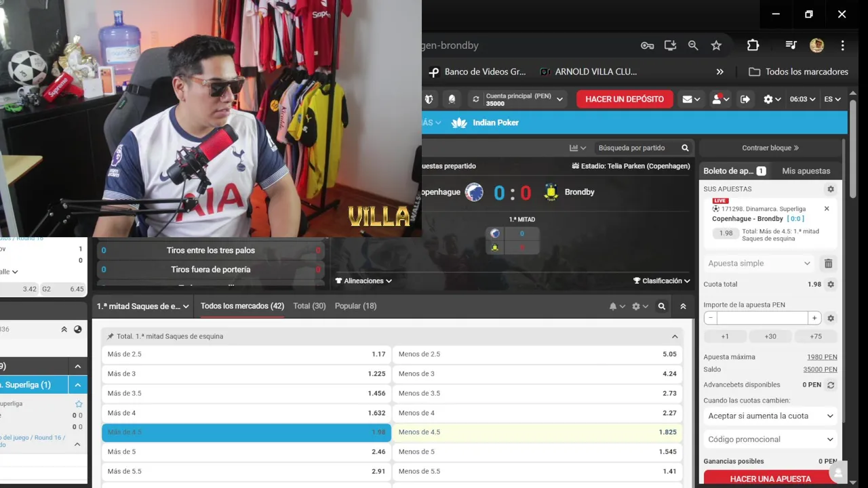This screenshot has width=868, height=488.
Task: Select the Menos de 3.5 odds 2.73
Action: pos(537,393)
